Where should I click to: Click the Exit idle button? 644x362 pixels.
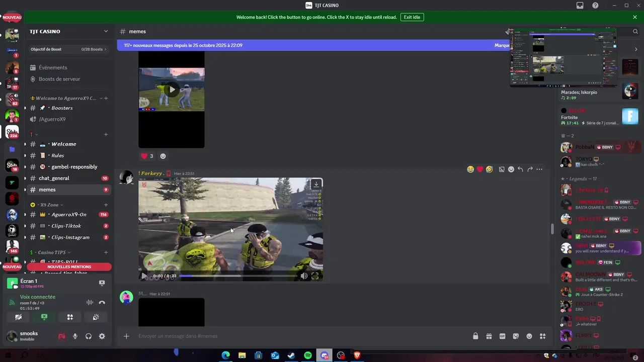coord(412,17)
